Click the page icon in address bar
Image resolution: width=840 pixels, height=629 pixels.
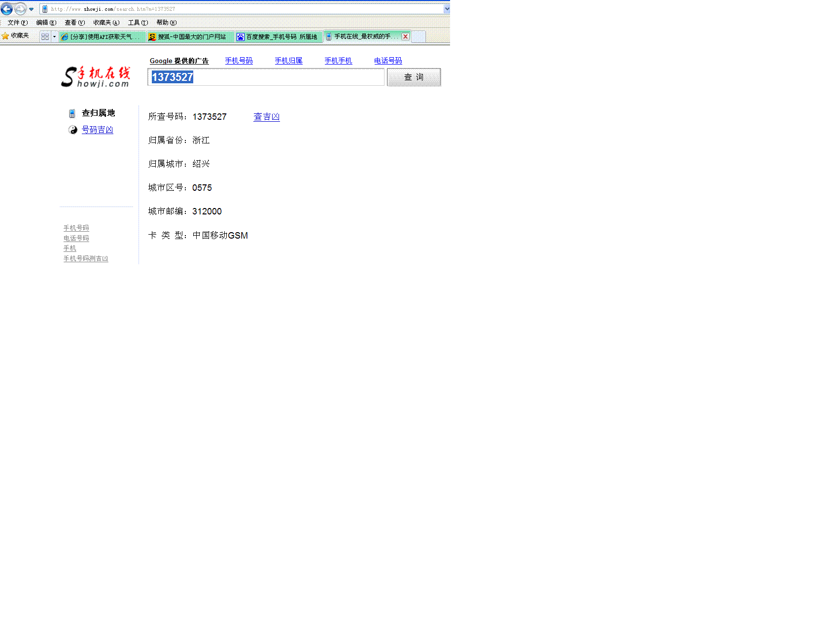click(45, 9)
